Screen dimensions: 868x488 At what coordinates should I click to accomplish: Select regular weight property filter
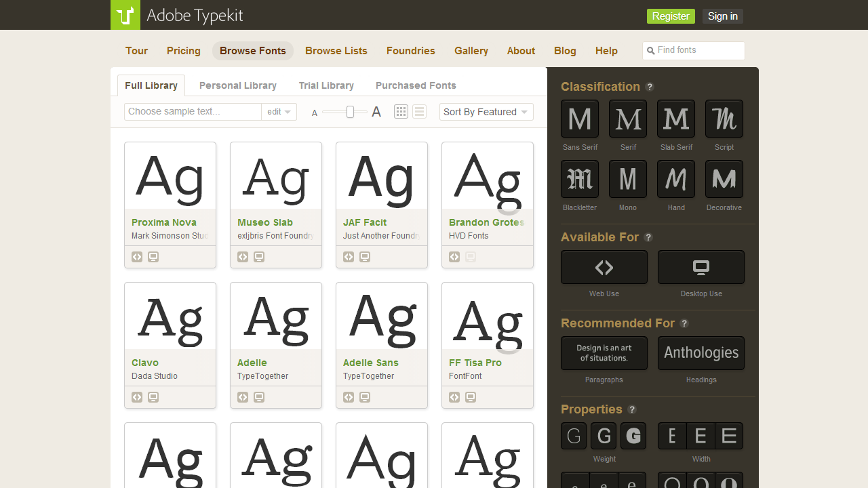click(604, 436)
